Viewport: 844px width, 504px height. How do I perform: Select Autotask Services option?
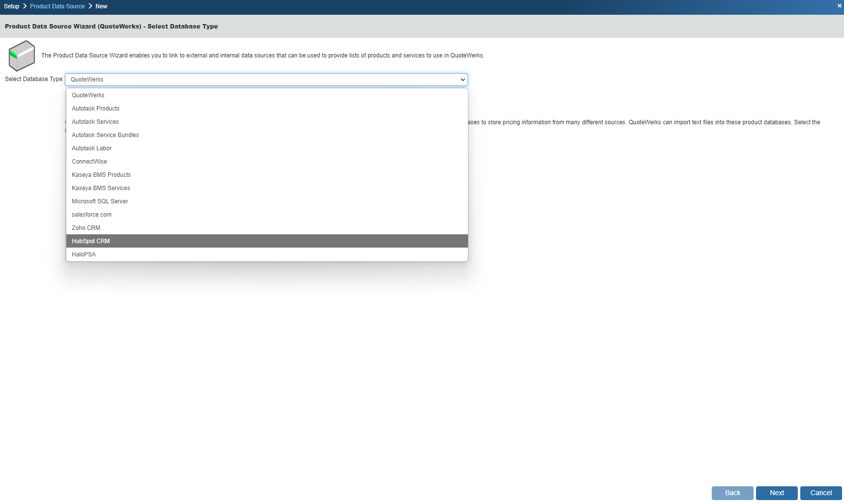95,122
